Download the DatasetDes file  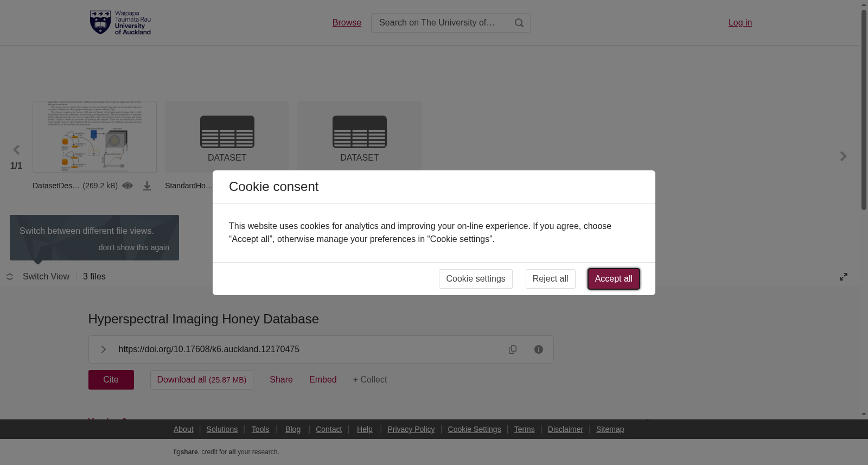(x=147, y=186)
